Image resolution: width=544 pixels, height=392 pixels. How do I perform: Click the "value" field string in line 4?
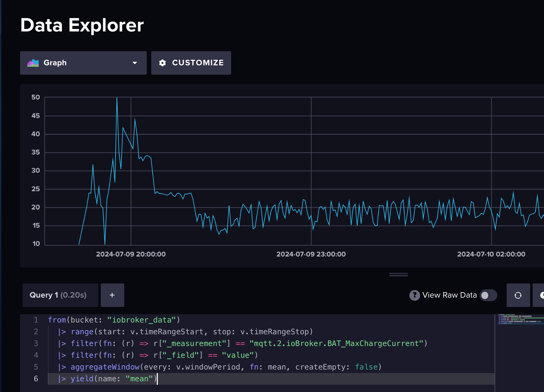[x=238, y=355]
